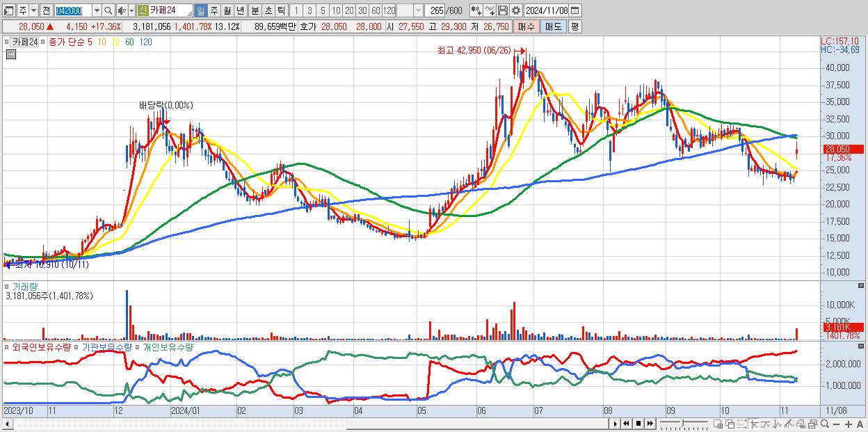This screenshot has width=868, height=432.
Task: Select interval preset 120
Action: click(389, 10)
